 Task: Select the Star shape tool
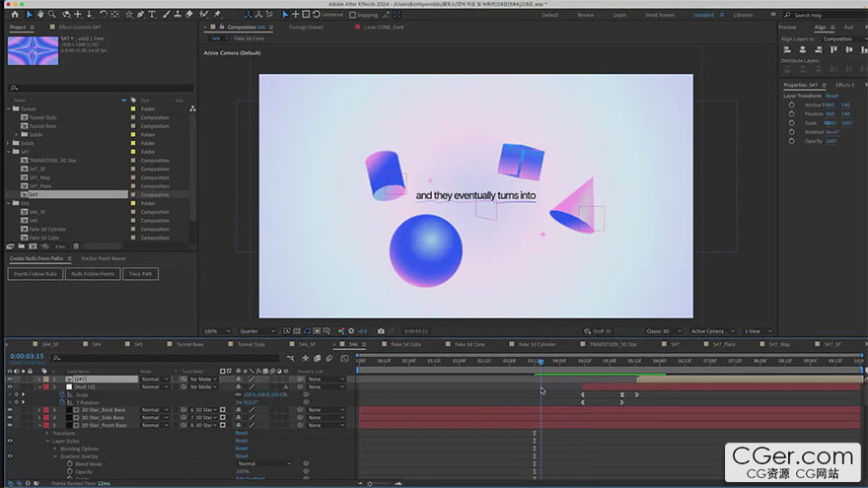[x=129, y=15]
